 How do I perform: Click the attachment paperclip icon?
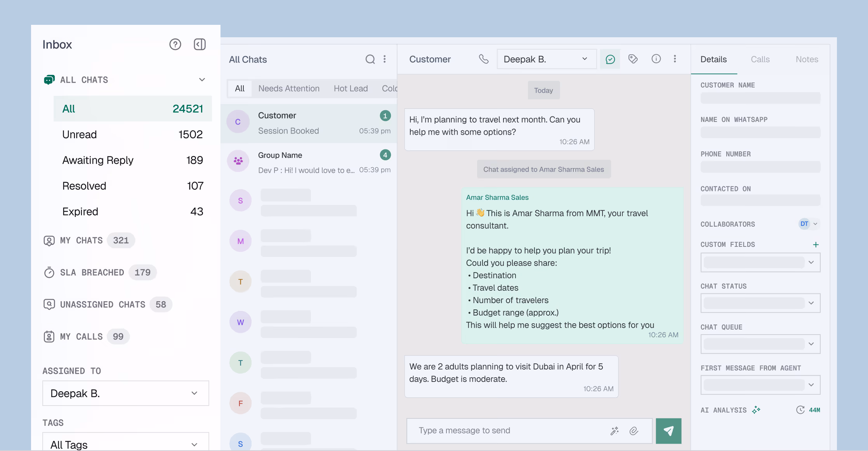point(634,431)
